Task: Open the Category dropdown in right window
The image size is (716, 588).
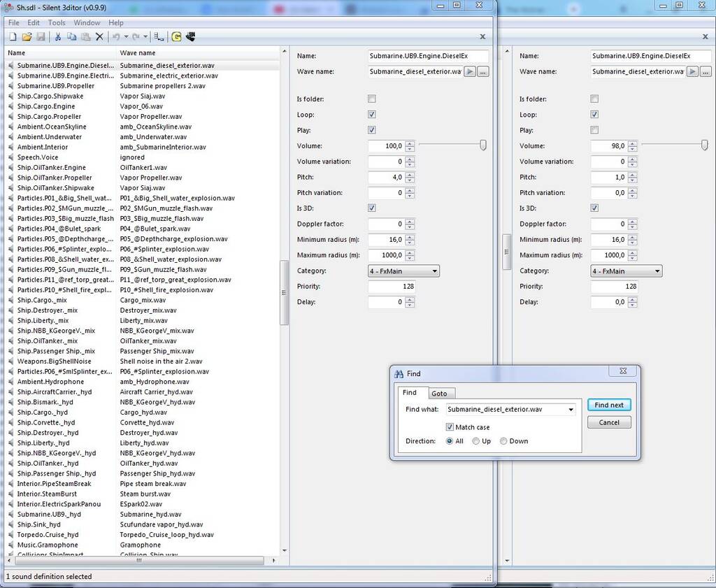Action: pos(626,271)
